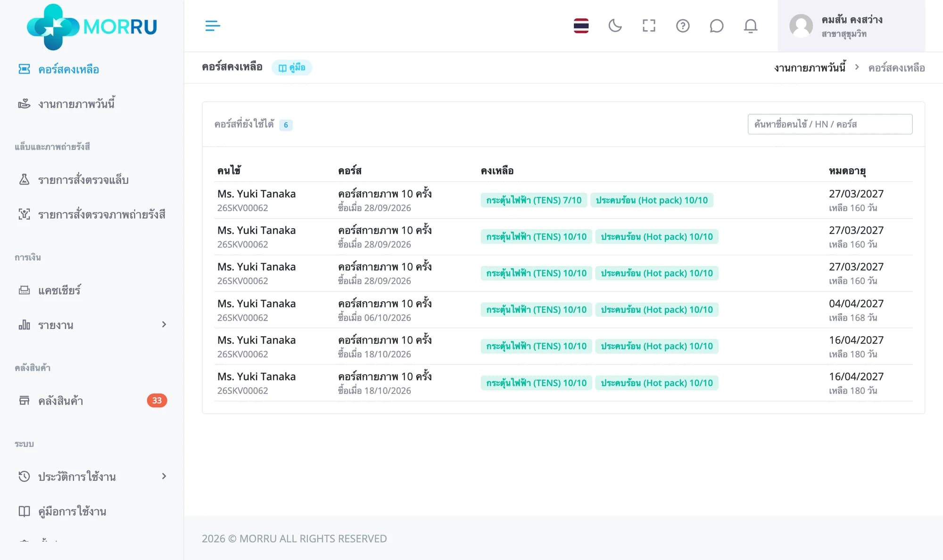This screenshot has height=560, width=943.
Task: Open the chat bubble messages icon
Action: pos(716,25)
